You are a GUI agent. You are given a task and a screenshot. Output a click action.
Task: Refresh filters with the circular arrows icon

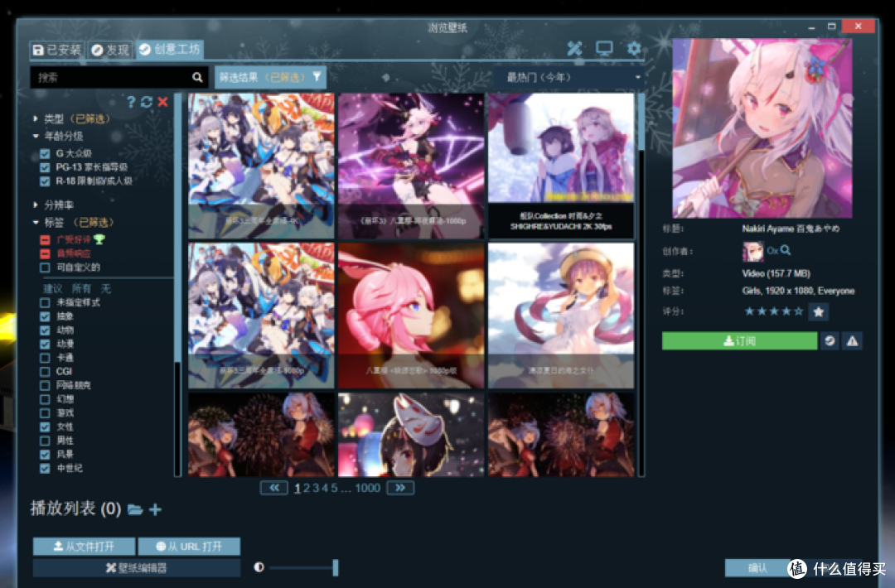146,102
